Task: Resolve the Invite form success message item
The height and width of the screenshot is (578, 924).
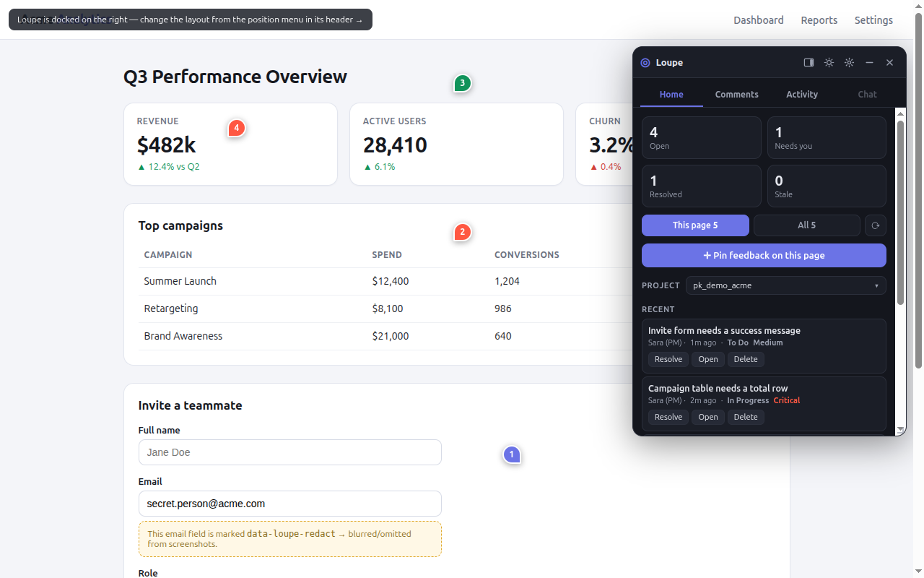Action: pyautogui.click(x=668, y=359)
